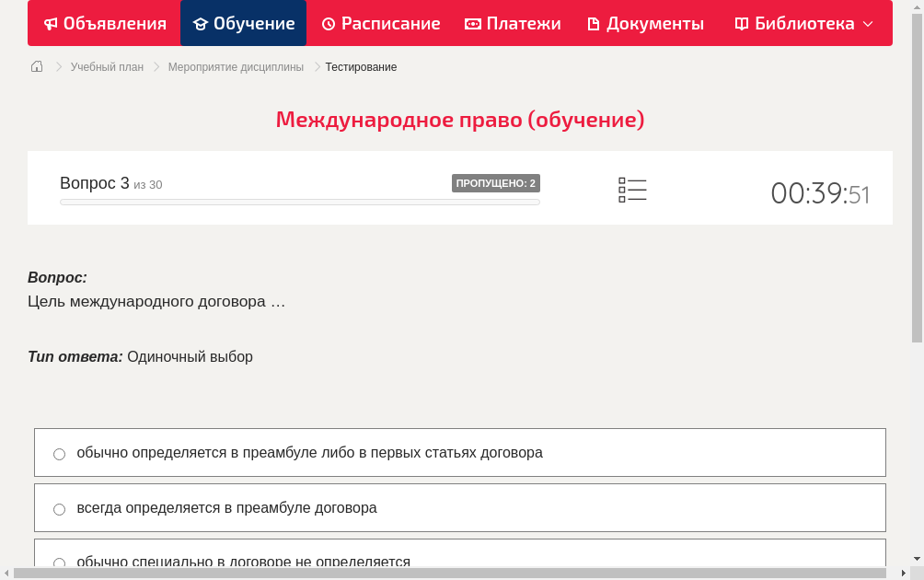Open the Мероприятие дисциплины breadcrumb link
Image resolution: width=924 pixels, height=580 pixels.
click(x=235, y=66)
